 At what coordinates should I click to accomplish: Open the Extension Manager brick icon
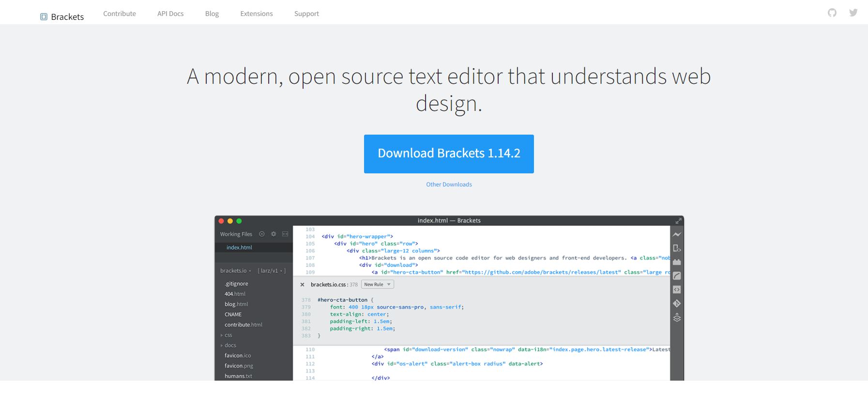click(x=677, y=262)
